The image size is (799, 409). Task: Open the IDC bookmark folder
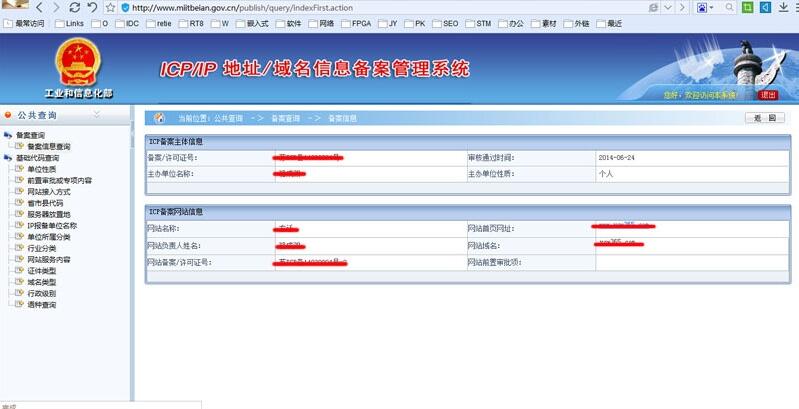[127, 23]
